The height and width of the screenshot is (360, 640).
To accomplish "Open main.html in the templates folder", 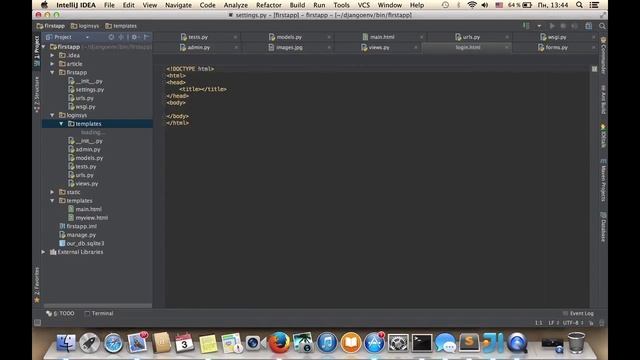I will tap(85, 209).
